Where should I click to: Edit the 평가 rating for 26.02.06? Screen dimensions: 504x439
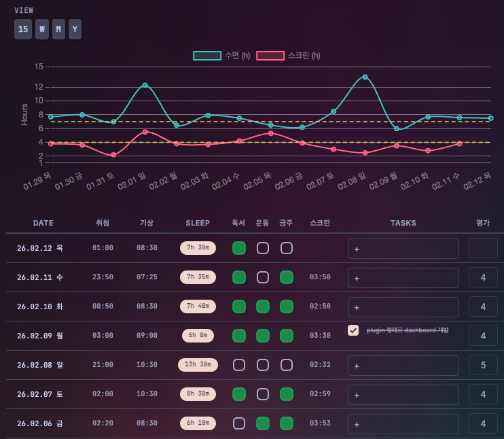coord(483,423)
